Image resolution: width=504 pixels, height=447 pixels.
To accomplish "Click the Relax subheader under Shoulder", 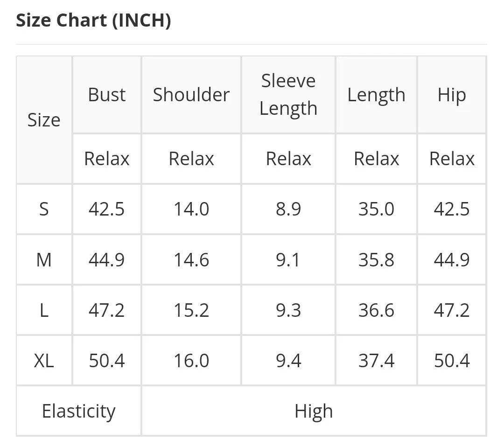I will pos(191,159).
